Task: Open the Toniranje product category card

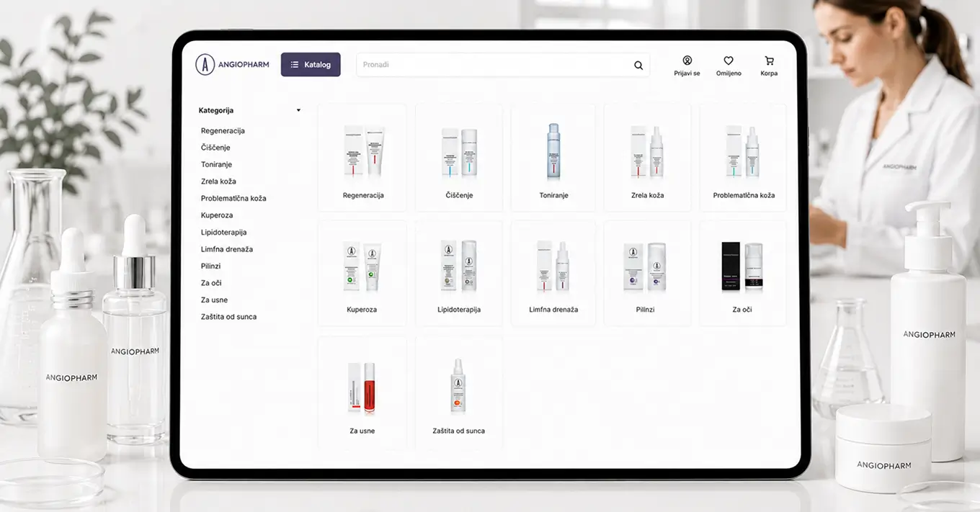Action: [553, 157]
